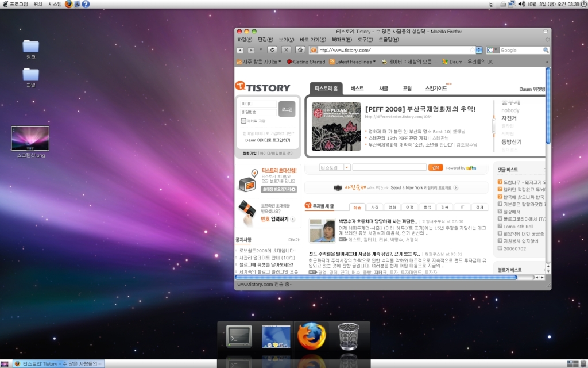Focus the 비밀번호 password field
The height and width of the screenshot is (368, 588).
258,112
